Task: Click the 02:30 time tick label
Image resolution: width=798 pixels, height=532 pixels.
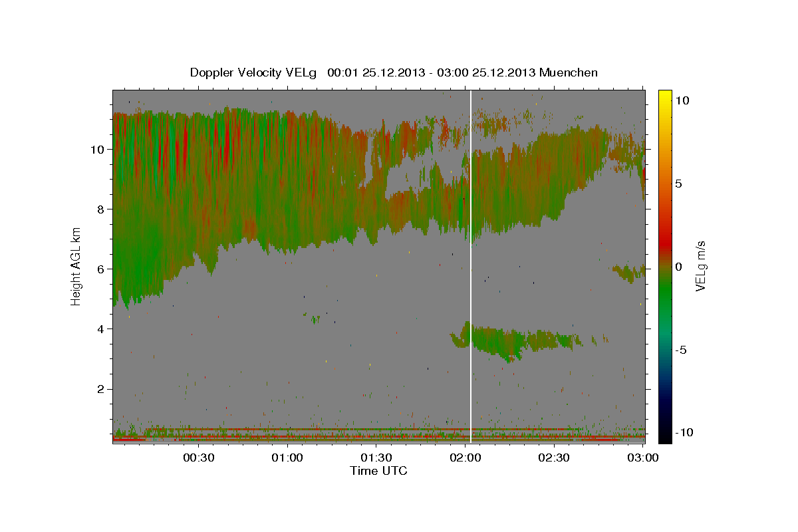Action: 553,458
